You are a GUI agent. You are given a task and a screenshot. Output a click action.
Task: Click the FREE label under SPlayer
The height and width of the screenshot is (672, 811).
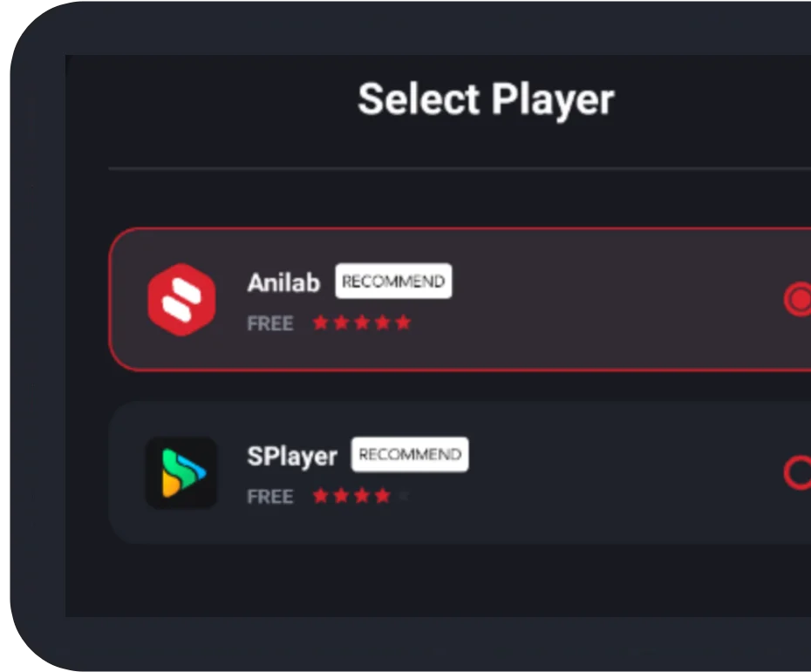(x=270, y=497)
